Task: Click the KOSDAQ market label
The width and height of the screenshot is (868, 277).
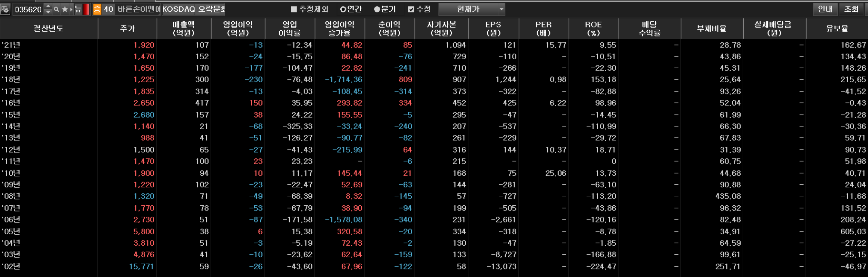Action: coord(179,9)
